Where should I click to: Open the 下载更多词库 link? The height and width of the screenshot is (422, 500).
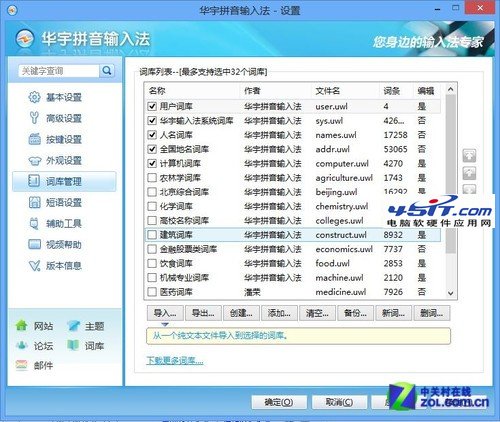tap(175, 360)
